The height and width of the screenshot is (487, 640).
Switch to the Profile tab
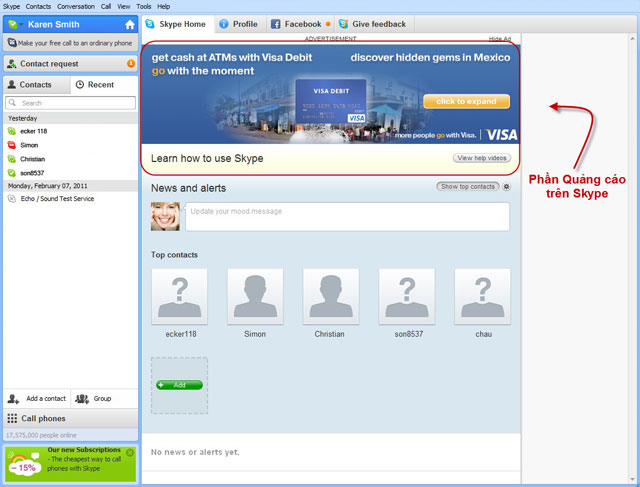point(240,24)
